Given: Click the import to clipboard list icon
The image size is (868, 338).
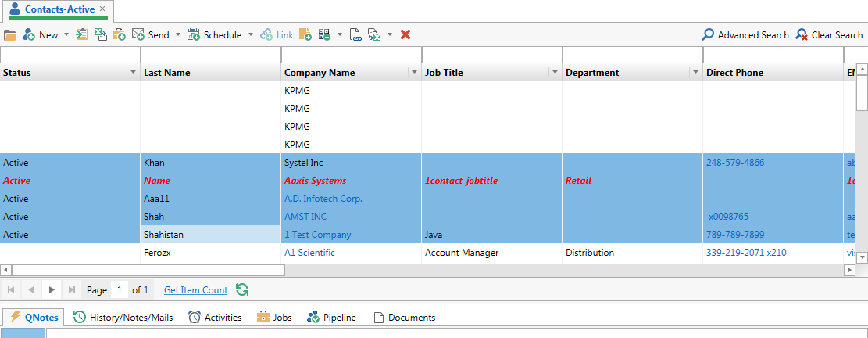Looking at the screenshot, I should coord(82,34).
